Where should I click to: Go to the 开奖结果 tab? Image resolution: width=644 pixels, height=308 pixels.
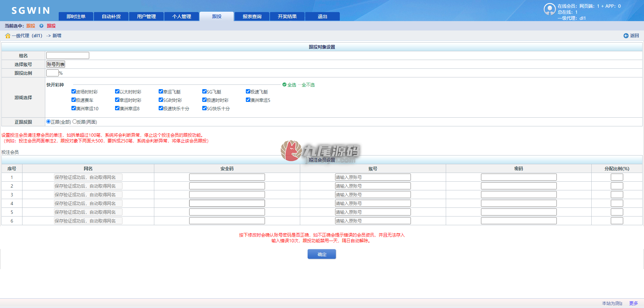click(287, 16)
